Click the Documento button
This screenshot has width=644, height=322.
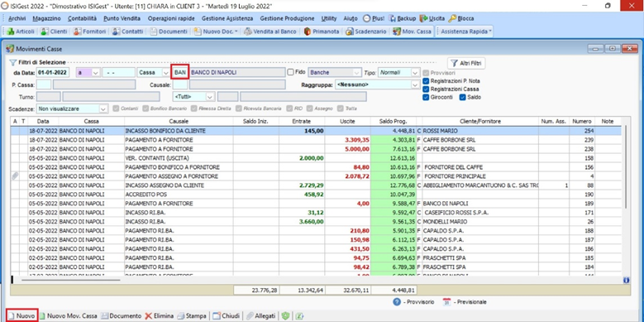122,316
